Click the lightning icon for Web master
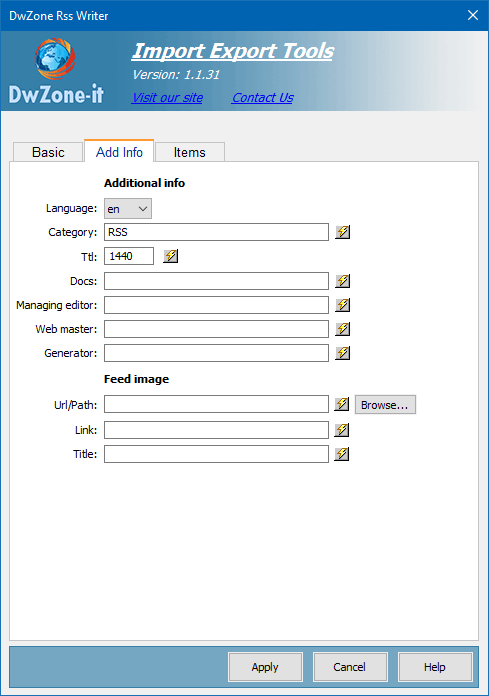 pyautogui.click(x=343, y=328)
